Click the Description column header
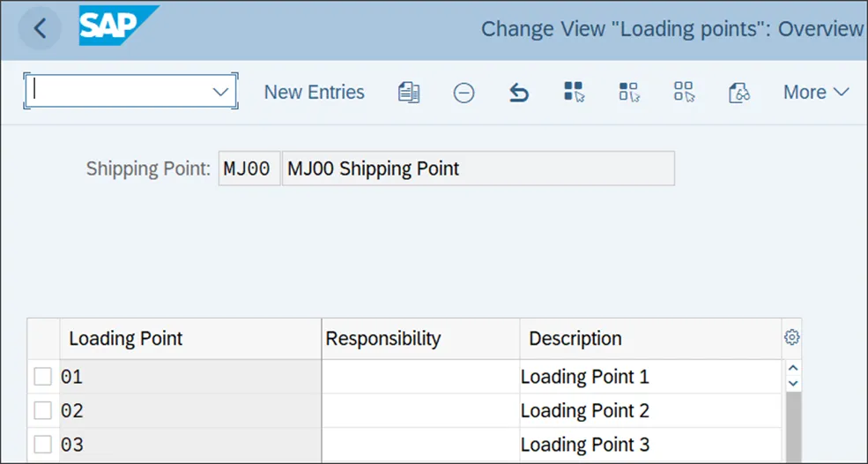The width and height of the screenshot is (868, 464). point(575,339)
